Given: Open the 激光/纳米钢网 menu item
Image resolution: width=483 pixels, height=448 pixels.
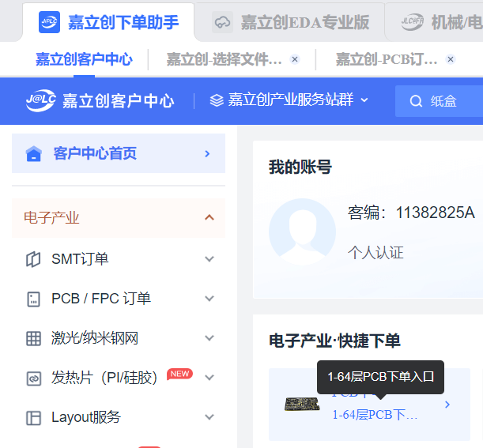Looking at the screenshot, I should 119,338.
